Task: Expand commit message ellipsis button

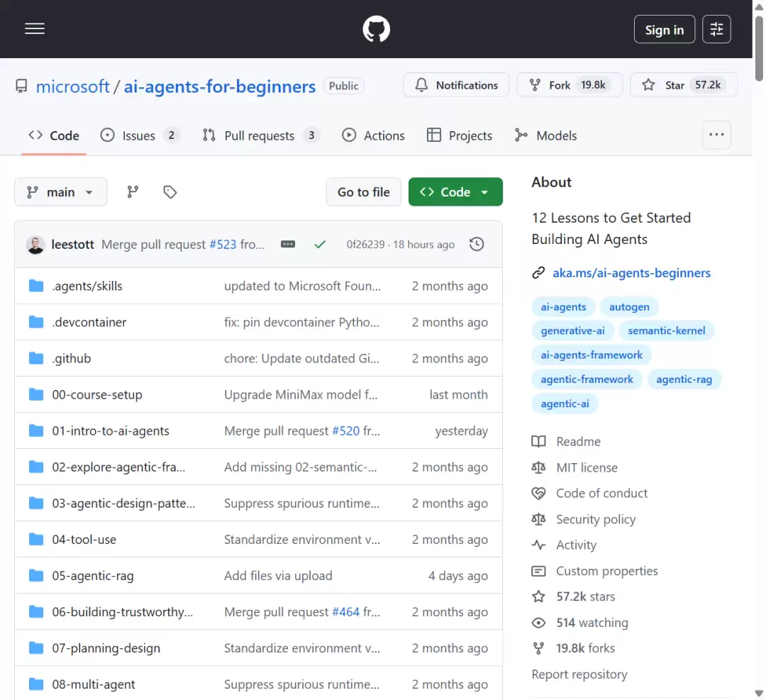Action: coord(288,244)
